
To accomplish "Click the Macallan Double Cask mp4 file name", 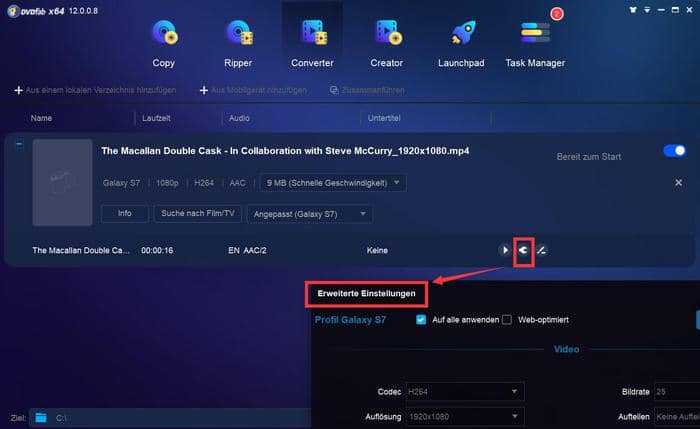I will point(285,151).
